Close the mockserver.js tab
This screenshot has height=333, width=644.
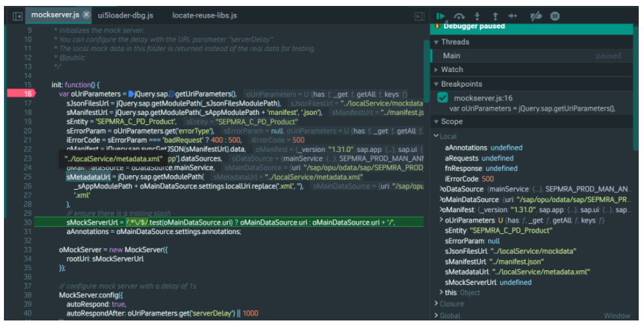tap(86, 15)
